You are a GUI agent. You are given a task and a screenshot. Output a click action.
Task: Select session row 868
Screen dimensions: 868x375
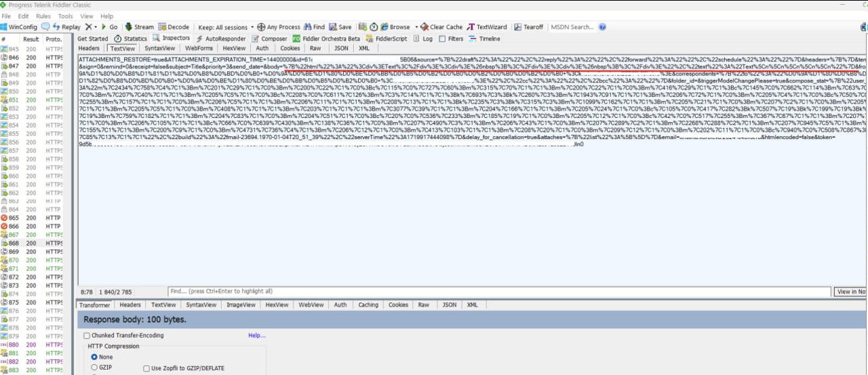32,243
